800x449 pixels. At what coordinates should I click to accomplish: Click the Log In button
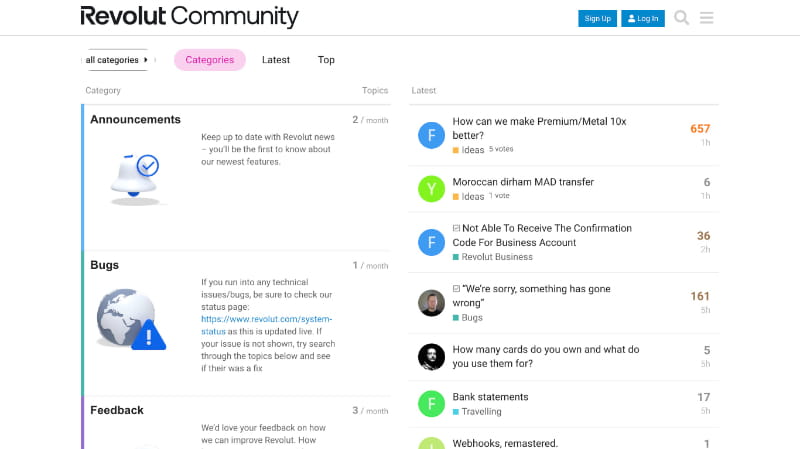(643, 18)
